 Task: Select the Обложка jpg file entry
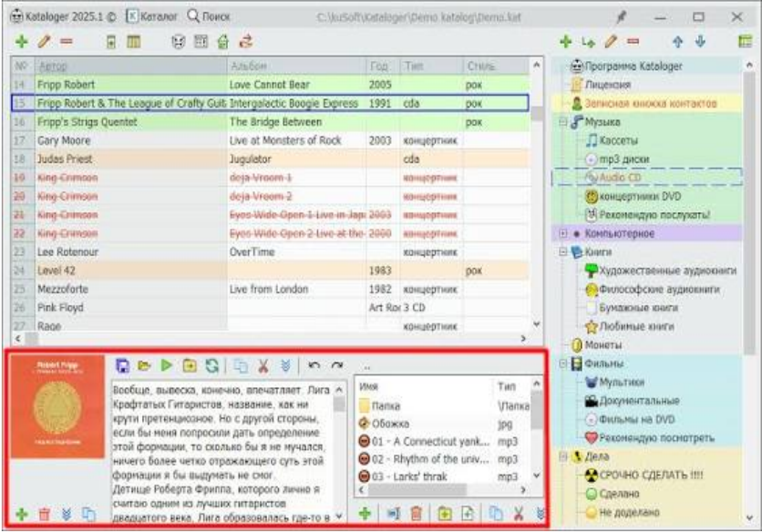coord(390,424)
